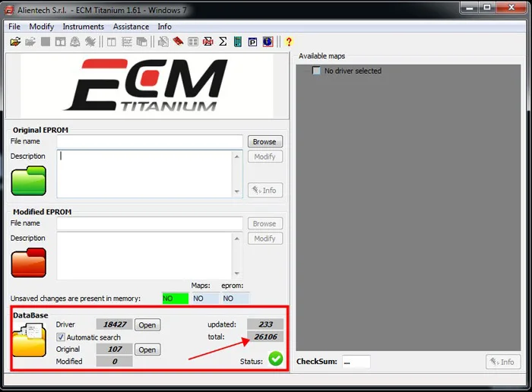Click the Original description scroll up arrow
This screenshot has width=532, height=392.
pyautogui.click(x=237, y=156)
